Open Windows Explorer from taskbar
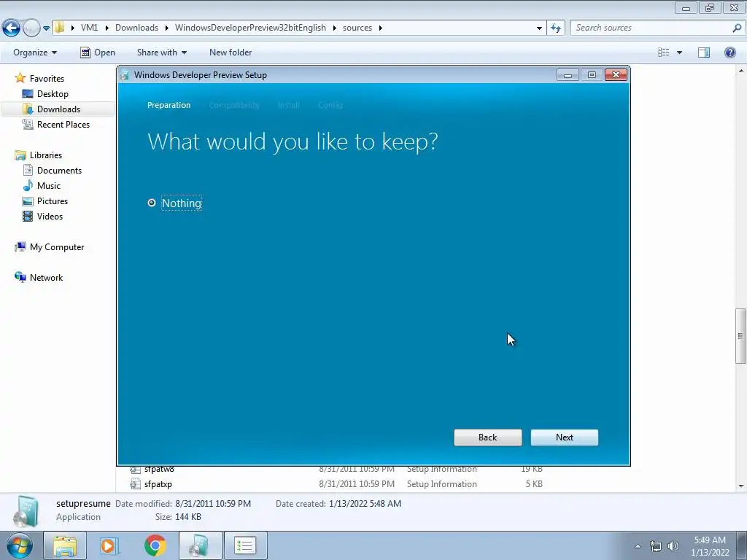 (x=65, y=545)
